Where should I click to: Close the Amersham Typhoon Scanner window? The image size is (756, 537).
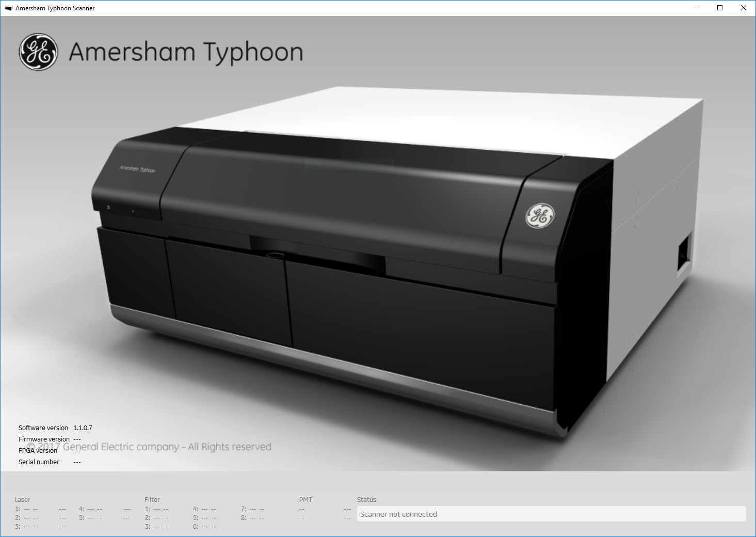tap(744, 8)
